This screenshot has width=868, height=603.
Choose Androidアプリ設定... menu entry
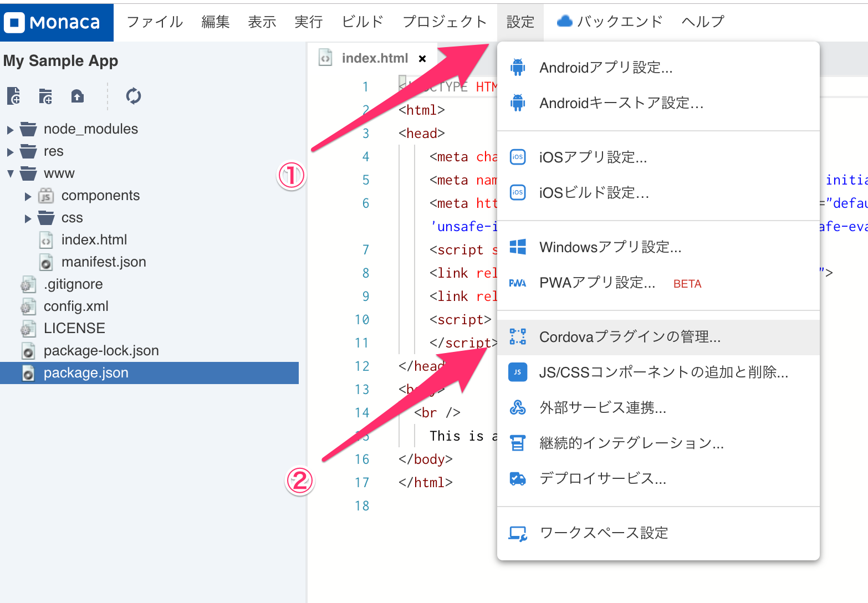pyautogui.click(x=658, y=67)
